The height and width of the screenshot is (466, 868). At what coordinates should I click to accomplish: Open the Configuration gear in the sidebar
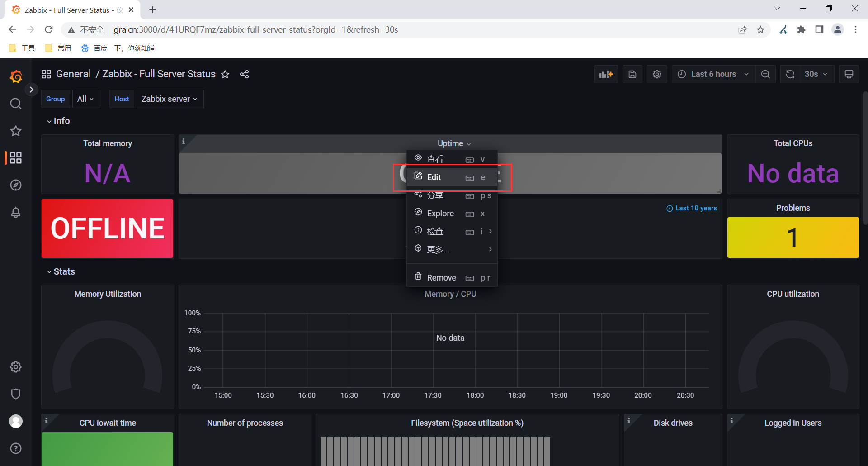[x=16, y=367]
